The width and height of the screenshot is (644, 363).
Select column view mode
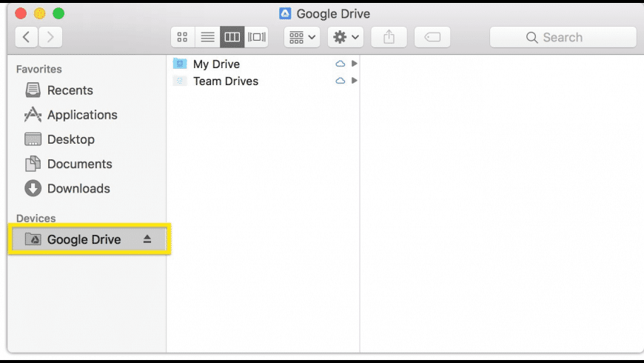coord(232,37)
